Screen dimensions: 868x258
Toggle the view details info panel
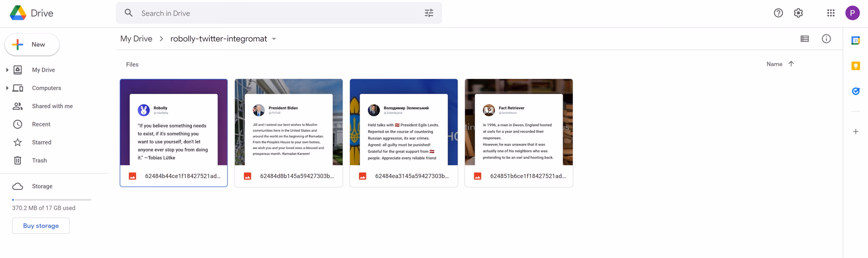pyautogui.click(x=826, y=39)
